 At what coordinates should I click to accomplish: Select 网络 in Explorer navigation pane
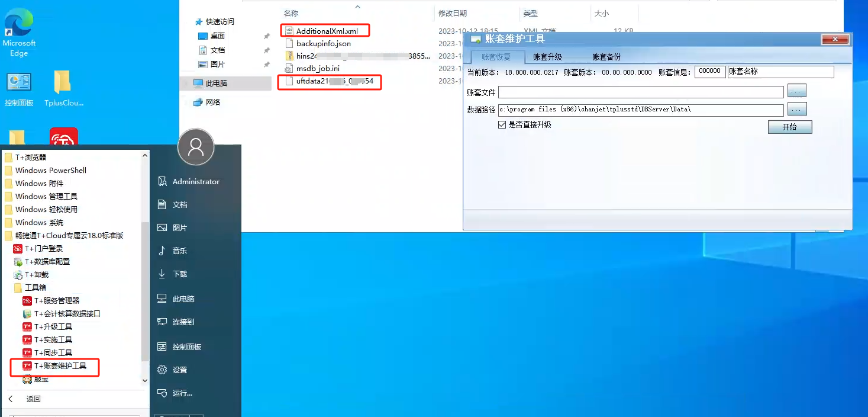point(213,102)
